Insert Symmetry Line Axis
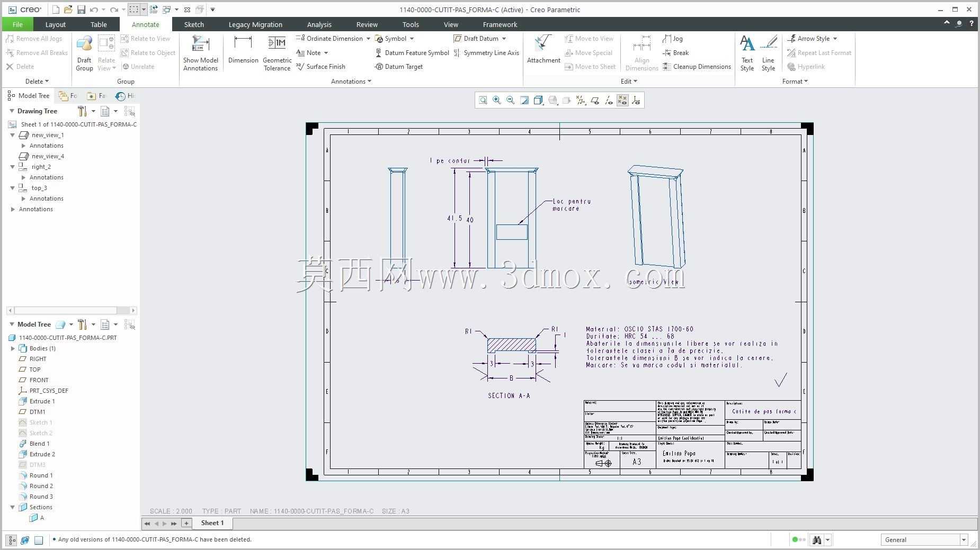 click(486, 53)
